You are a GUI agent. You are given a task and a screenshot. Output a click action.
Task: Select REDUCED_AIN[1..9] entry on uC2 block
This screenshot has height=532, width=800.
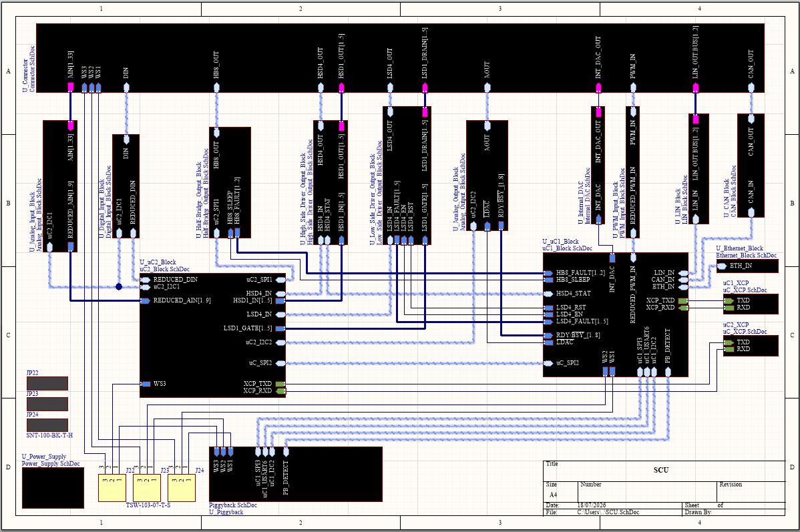pos(176,300)
